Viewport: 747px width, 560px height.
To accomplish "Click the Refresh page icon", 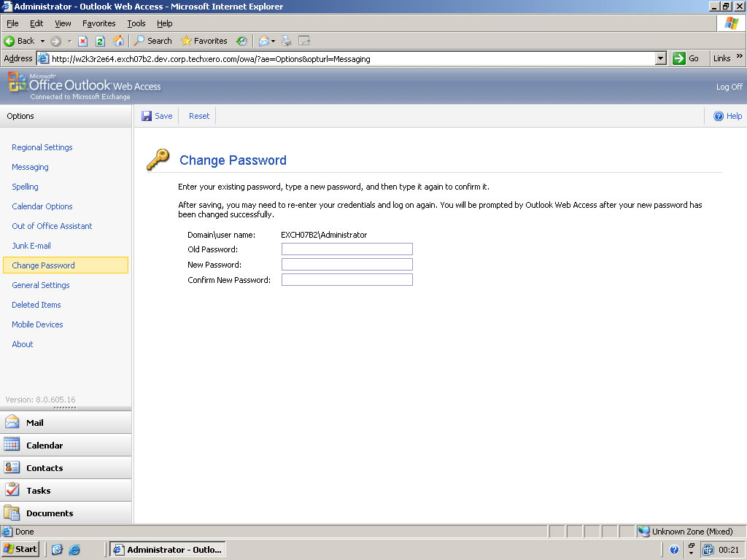I will (x=101, y=41).
